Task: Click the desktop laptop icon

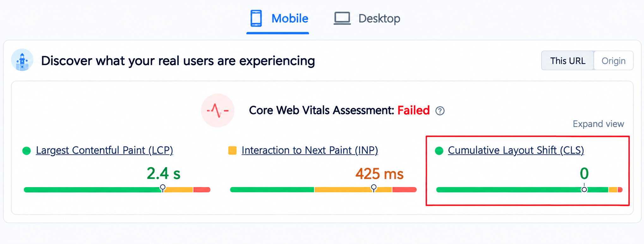Action: click(342, 18)
